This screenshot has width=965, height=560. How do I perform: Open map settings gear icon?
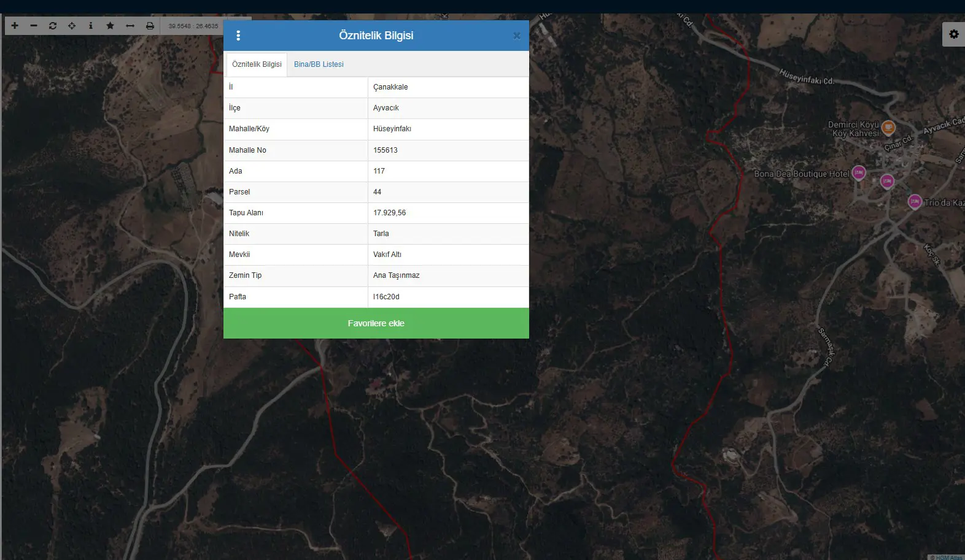954,34
